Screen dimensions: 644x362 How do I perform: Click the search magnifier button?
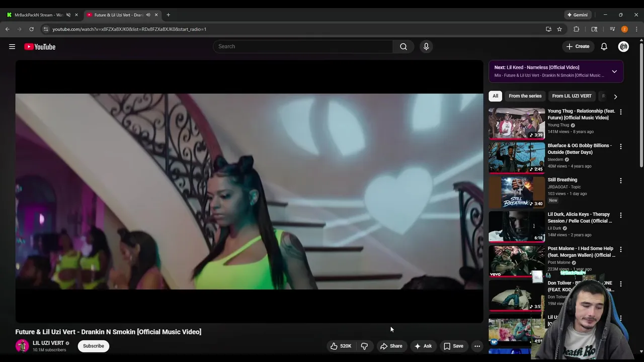tap(404, 46)
